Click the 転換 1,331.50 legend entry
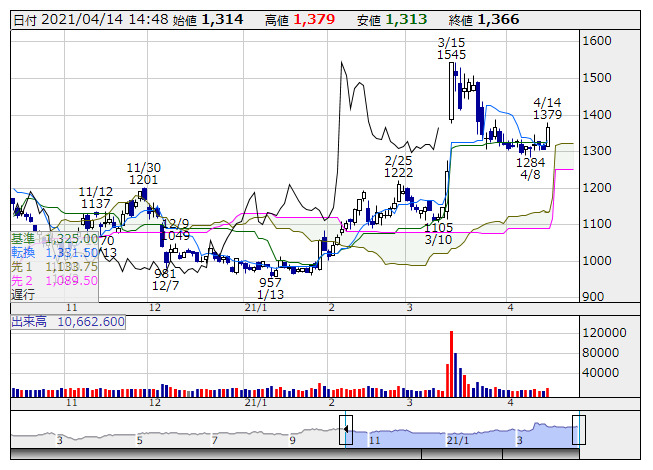 (x=54, y=253)
